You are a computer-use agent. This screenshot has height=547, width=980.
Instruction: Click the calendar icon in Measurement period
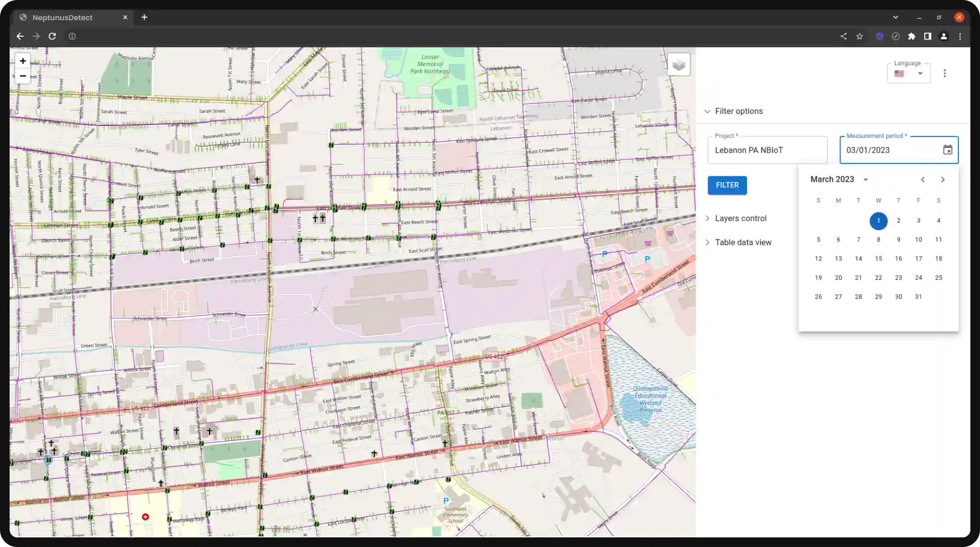[947, 150]
